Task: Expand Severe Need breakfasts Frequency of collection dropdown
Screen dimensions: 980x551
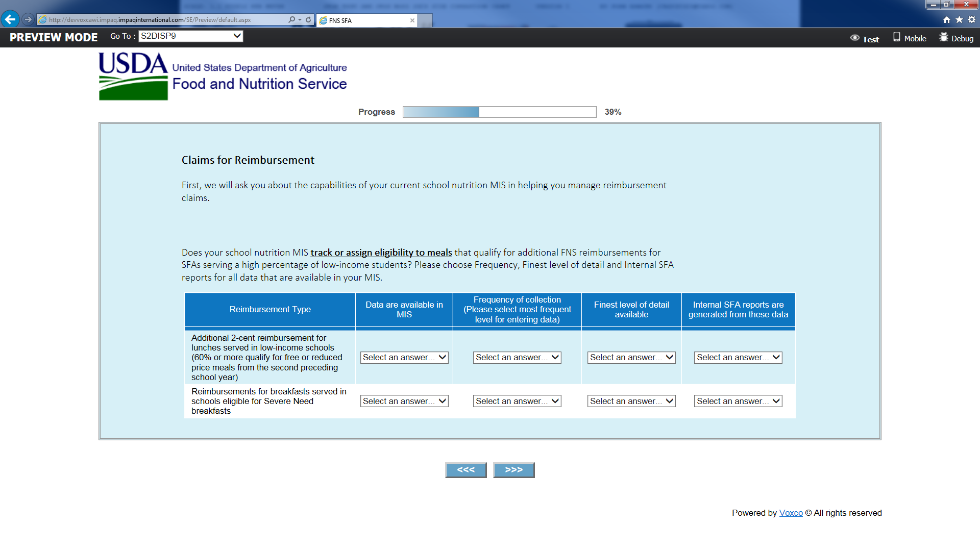Action: (517, 402)
